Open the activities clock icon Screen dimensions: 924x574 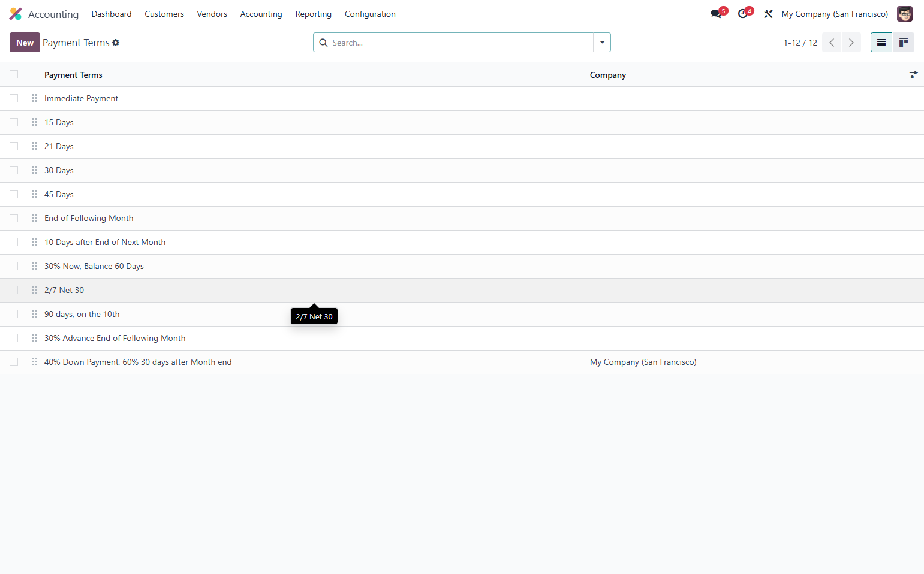[x=743, y=14]
